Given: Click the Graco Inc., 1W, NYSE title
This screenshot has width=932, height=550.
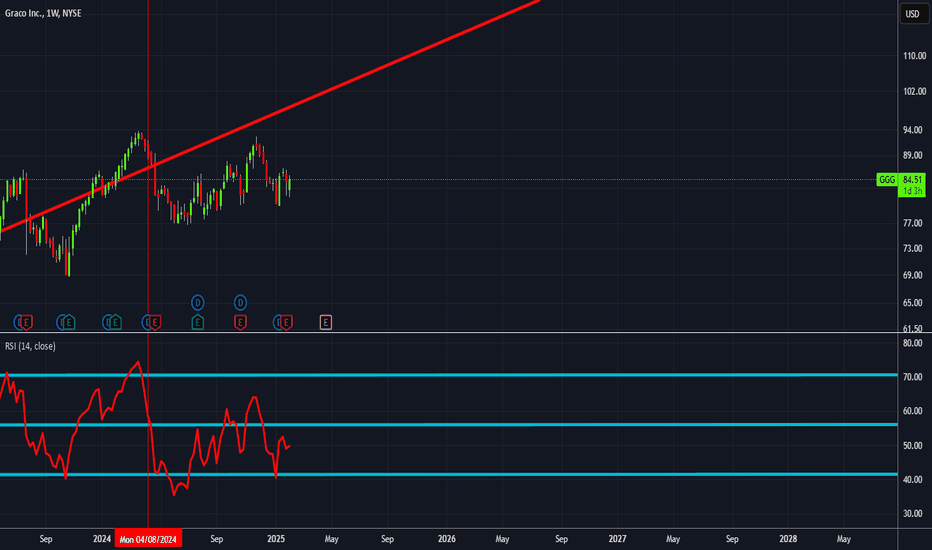Looking at the screenshot, I should coord(43,13).
